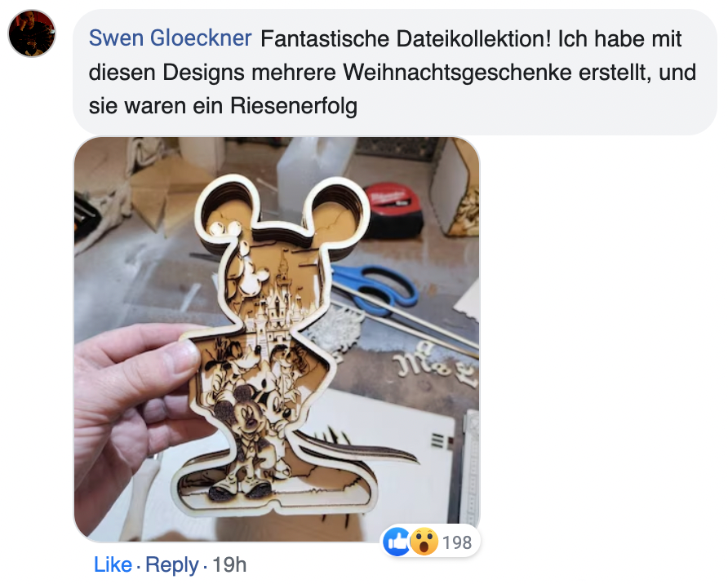Click the word "Riesenerfolg" in the comment
This screenshot has width=728, height=584.
[x=294, y=106]
